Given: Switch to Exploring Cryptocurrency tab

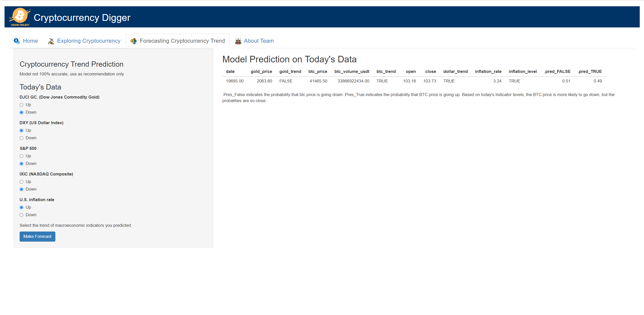Looking at the screenshot, I should tap(89, 41).
